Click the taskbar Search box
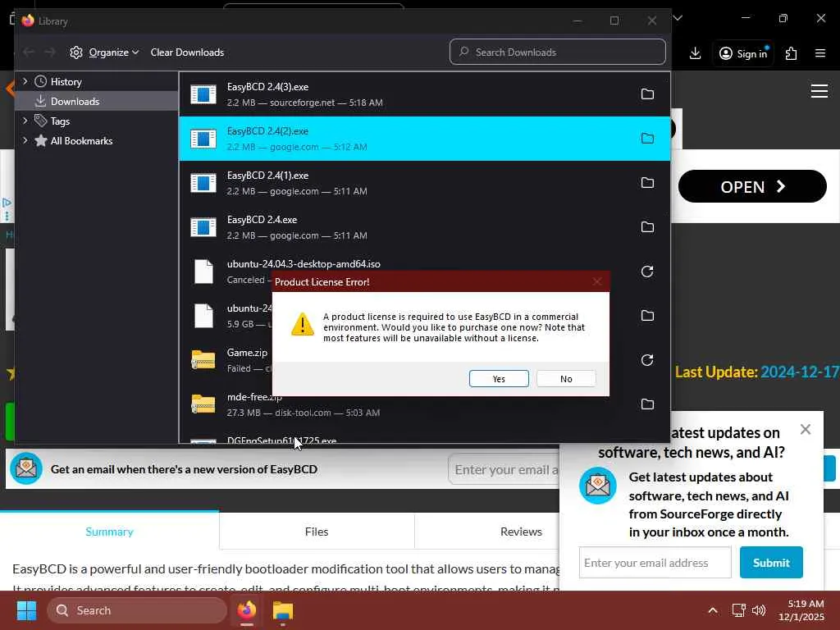The height and width of the screenshot is (630, 840). [137, 610]
